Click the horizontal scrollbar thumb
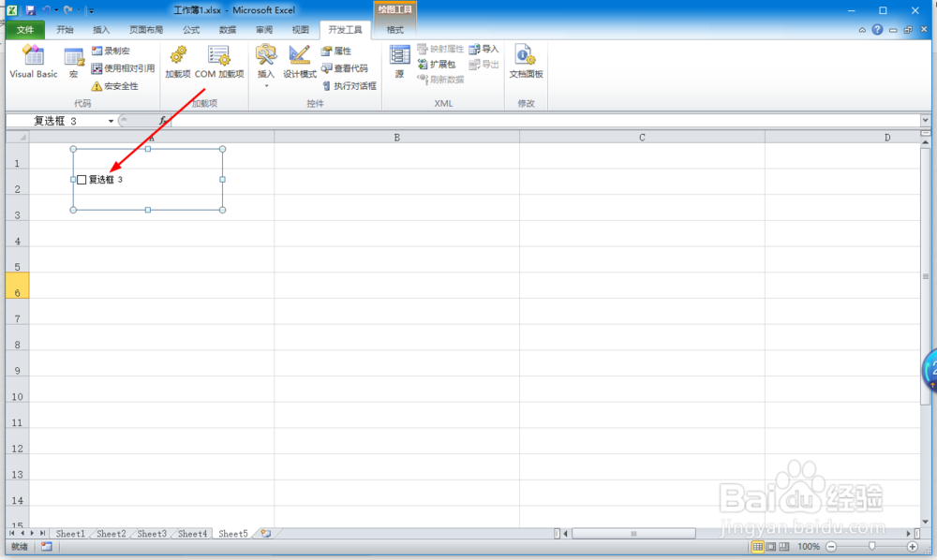Viewport: 937px width, 560px height. coord(633,534)
